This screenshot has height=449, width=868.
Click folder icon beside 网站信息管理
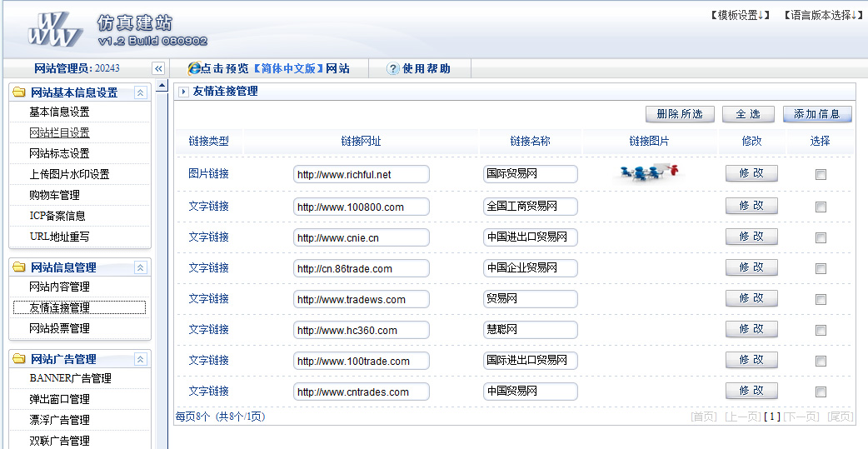pyautogui.click(x=18, y=267)
